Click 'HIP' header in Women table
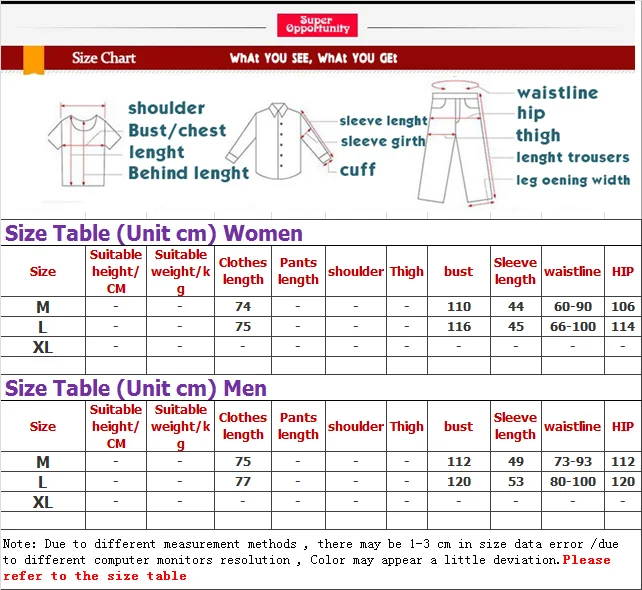 tap(623, 271)
